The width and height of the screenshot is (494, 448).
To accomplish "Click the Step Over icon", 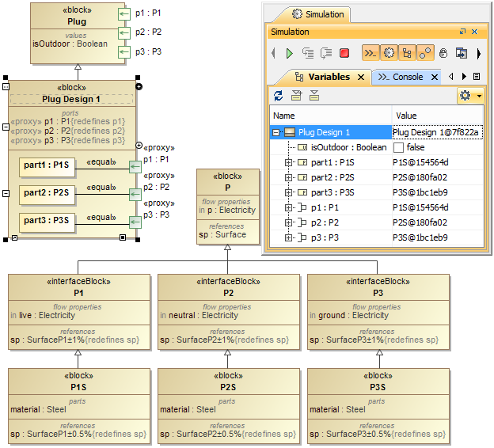I will click(x=325, y=53).
